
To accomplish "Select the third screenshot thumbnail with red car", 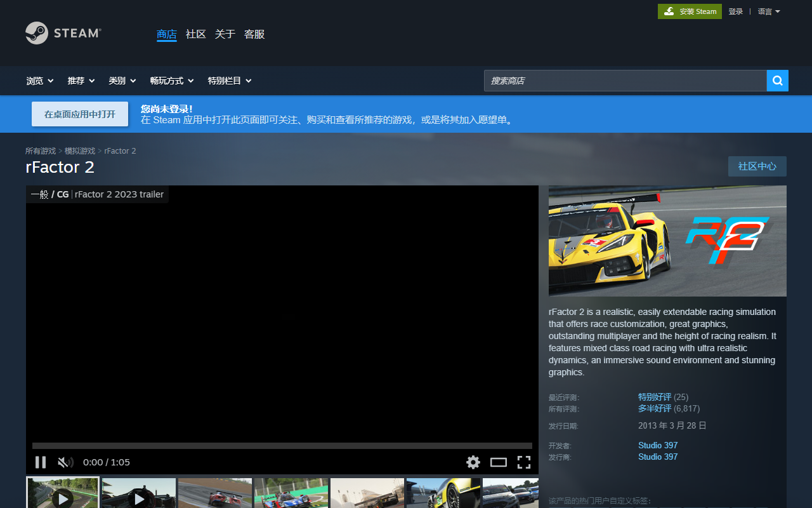I will 215,493.
